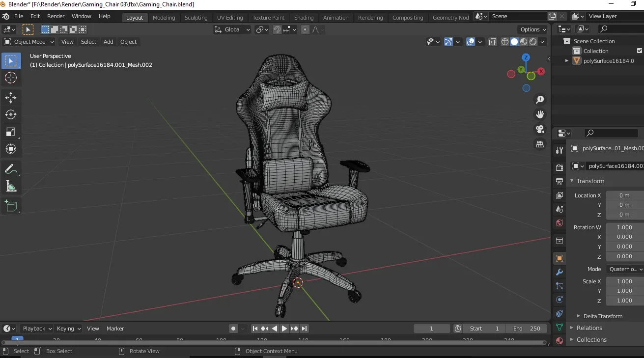Screen dimensions: 644x358
Task: Open the Playback dropdown
Action: (x=37, y=329)
